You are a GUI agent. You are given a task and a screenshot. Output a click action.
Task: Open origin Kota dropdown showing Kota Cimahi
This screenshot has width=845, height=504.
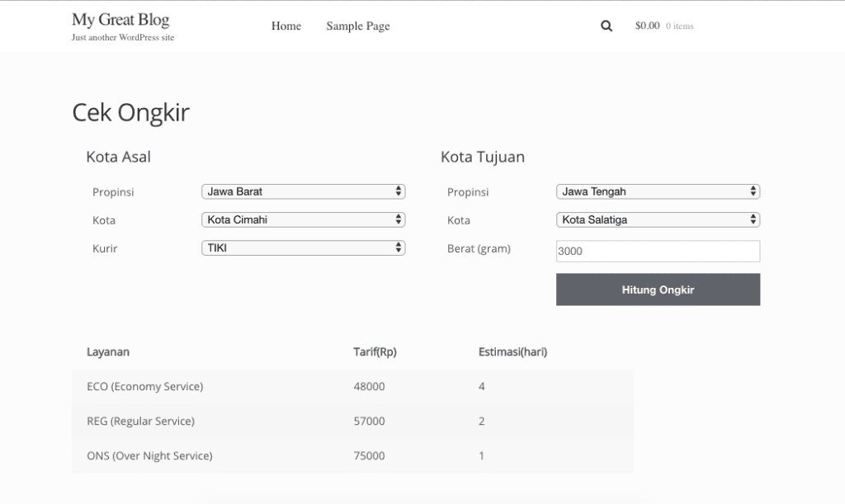pyautogui.click(x=304, y=219)
